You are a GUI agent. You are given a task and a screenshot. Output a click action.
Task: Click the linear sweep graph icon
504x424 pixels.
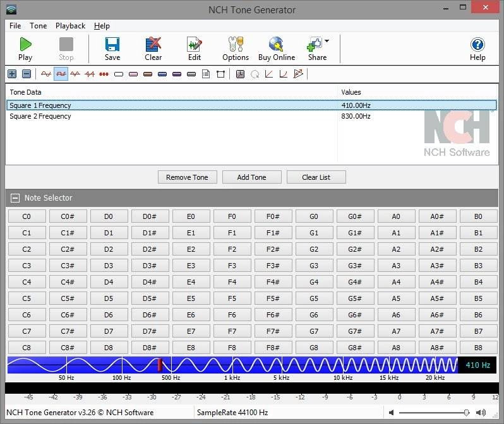coord(269,74)
